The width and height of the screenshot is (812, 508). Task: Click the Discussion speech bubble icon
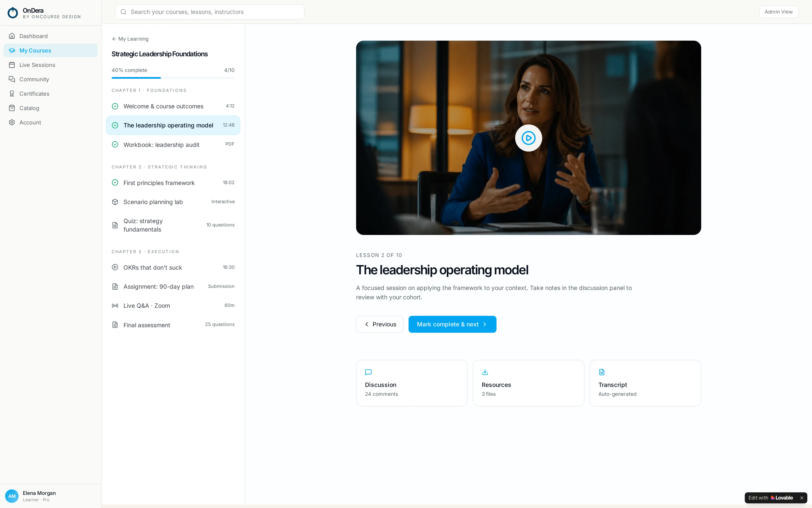(368, 372)
